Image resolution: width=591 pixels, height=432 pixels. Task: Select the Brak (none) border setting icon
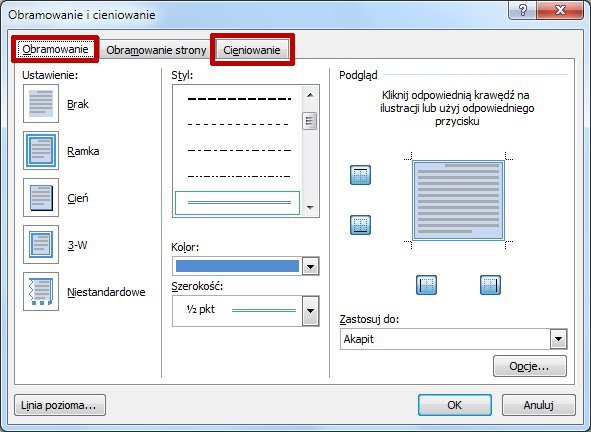(41, 103)
